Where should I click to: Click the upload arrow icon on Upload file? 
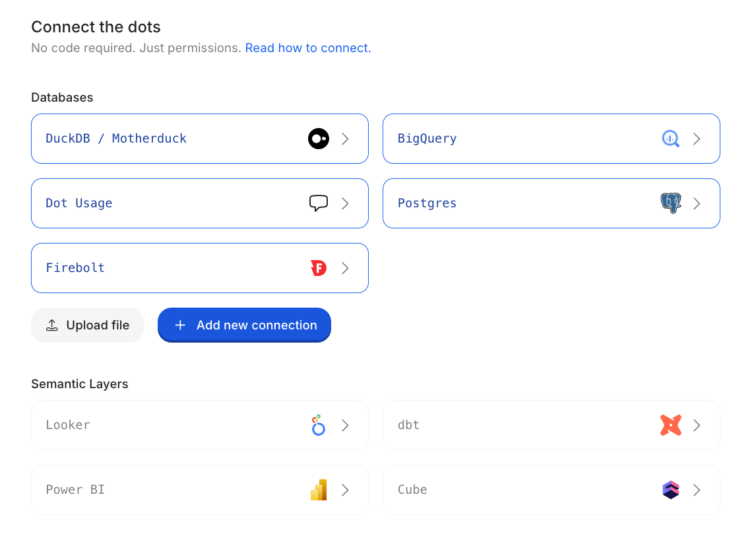[x=52, y=325]
